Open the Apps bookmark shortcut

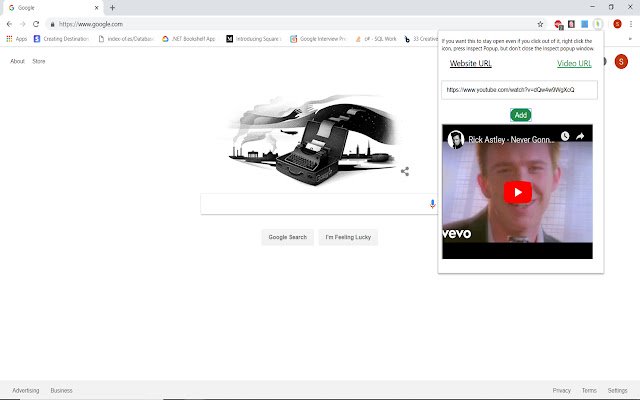click(x=16, y=39)
